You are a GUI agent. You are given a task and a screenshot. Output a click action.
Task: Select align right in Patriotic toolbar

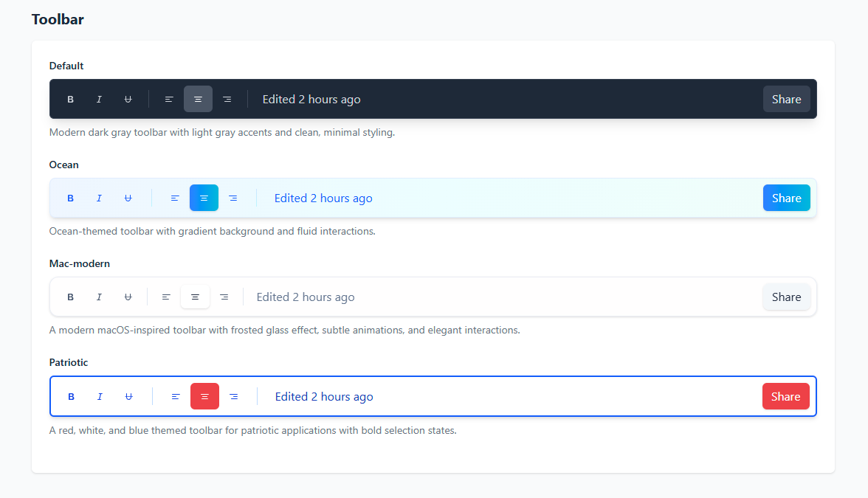[233, 397]
